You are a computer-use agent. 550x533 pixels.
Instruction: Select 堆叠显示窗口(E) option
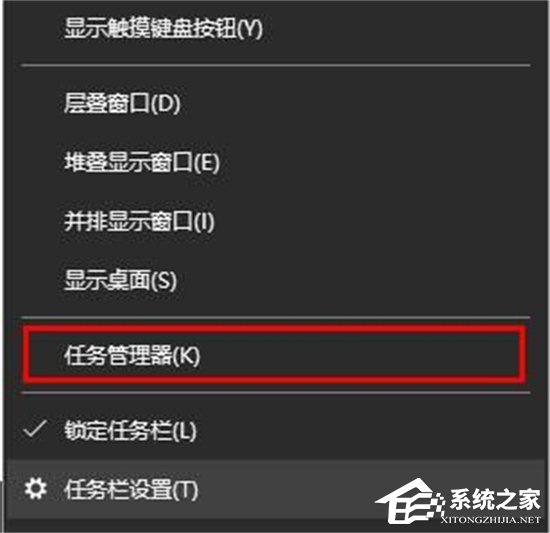point(274,162)
